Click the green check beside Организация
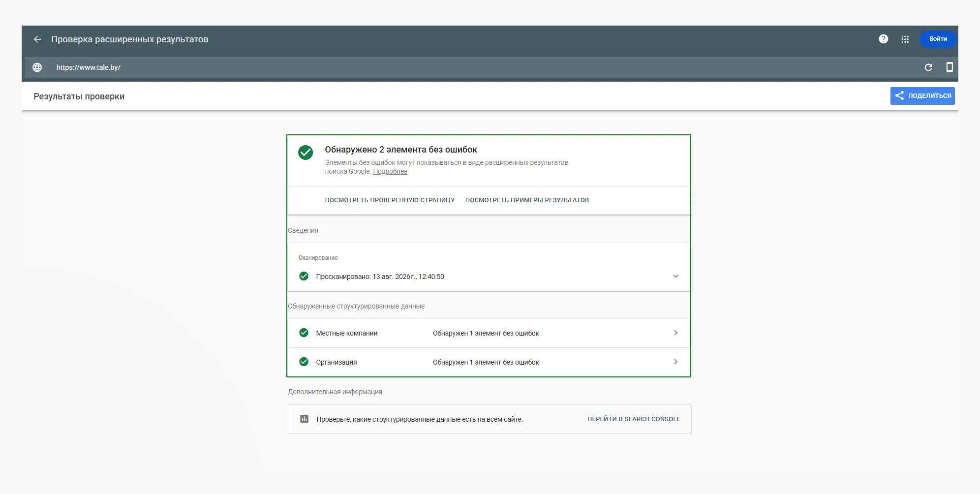Viewport: 980px width, 494px height. coord(304,362)
